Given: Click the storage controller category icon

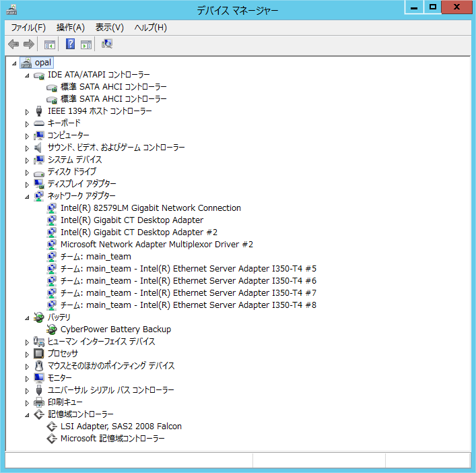Looking at the screenshot, I should pos(39,414).
